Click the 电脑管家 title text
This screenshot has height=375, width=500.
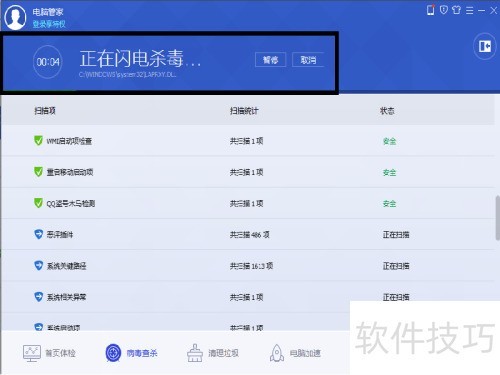[48, 12]
